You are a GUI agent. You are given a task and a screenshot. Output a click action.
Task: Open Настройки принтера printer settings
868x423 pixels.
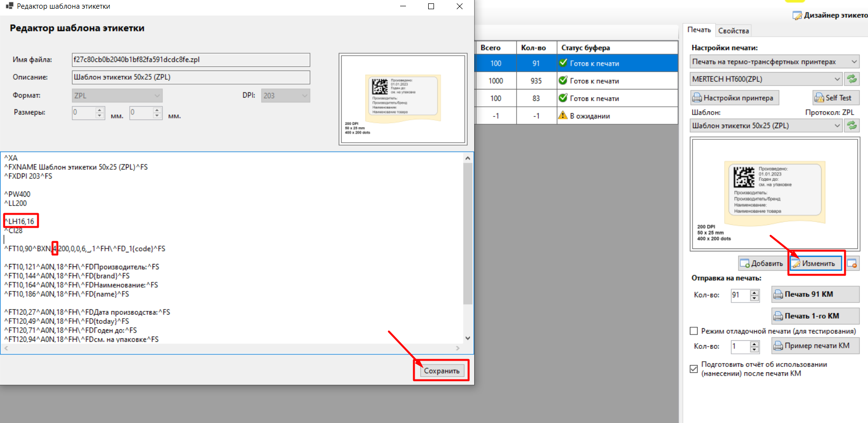(x=734, y=98)
